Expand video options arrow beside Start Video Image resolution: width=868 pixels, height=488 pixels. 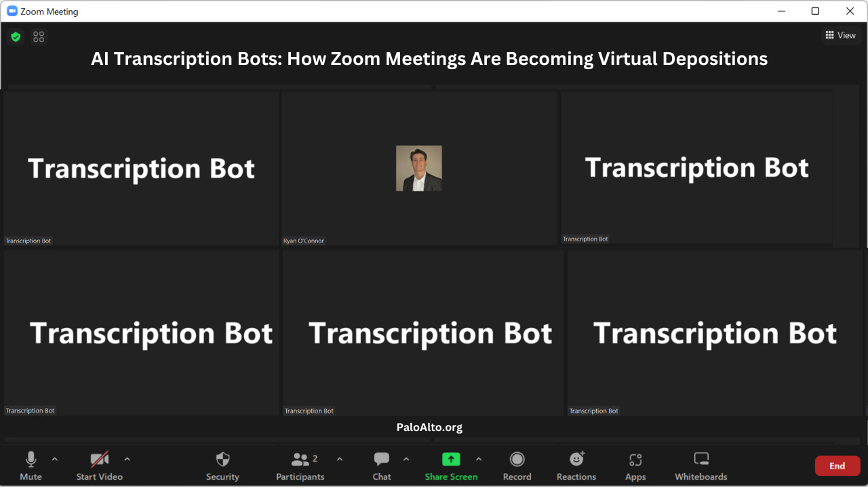[x=127, y=459]
